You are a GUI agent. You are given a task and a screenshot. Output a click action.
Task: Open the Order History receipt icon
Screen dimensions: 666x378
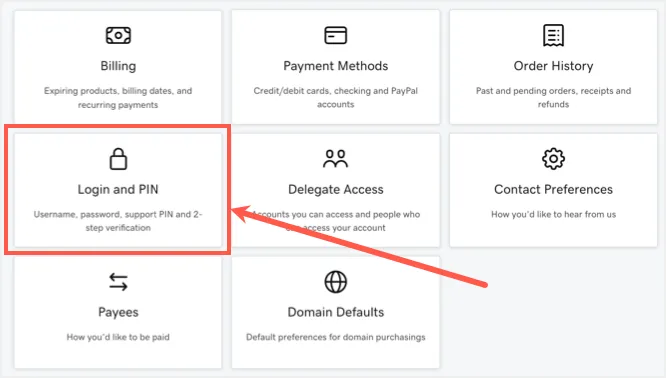(x=553, y=35)
